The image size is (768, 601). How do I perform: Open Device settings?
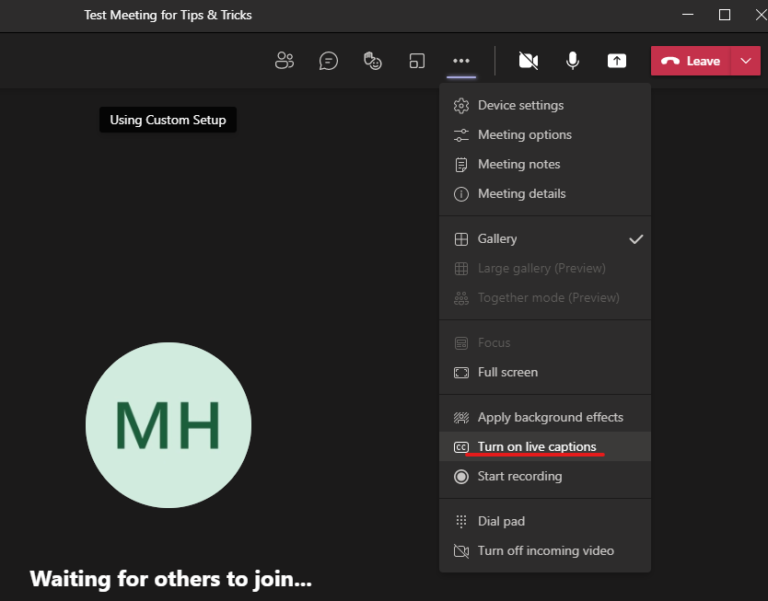pyautogui.click(x=545, y=105)
